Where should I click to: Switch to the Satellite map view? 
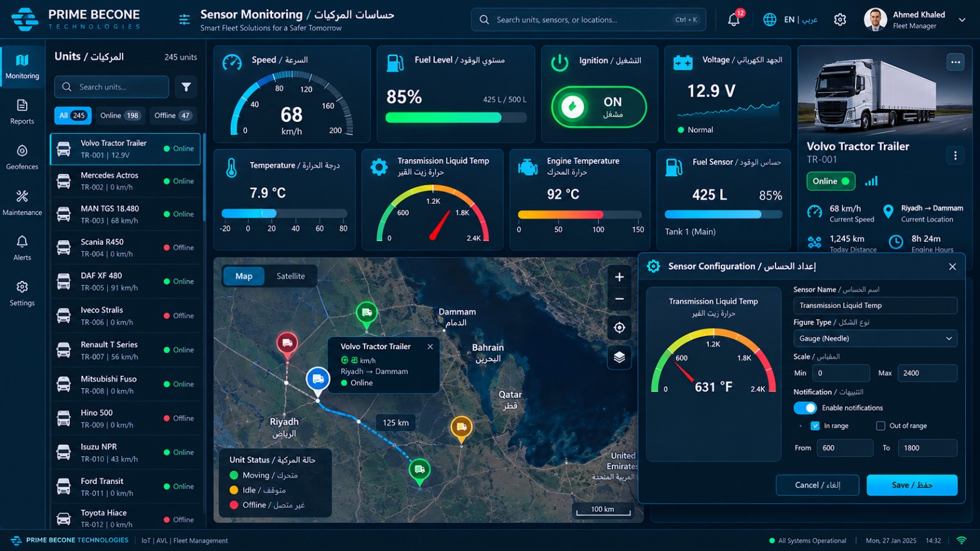[x=290, y=276]
